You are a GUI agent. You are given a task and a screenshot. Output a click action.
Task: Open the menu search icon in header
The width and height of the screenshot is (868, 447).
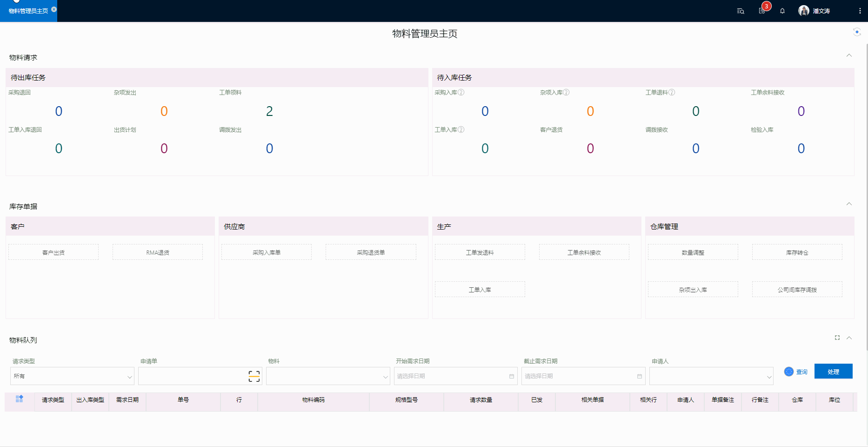point(741,11)
